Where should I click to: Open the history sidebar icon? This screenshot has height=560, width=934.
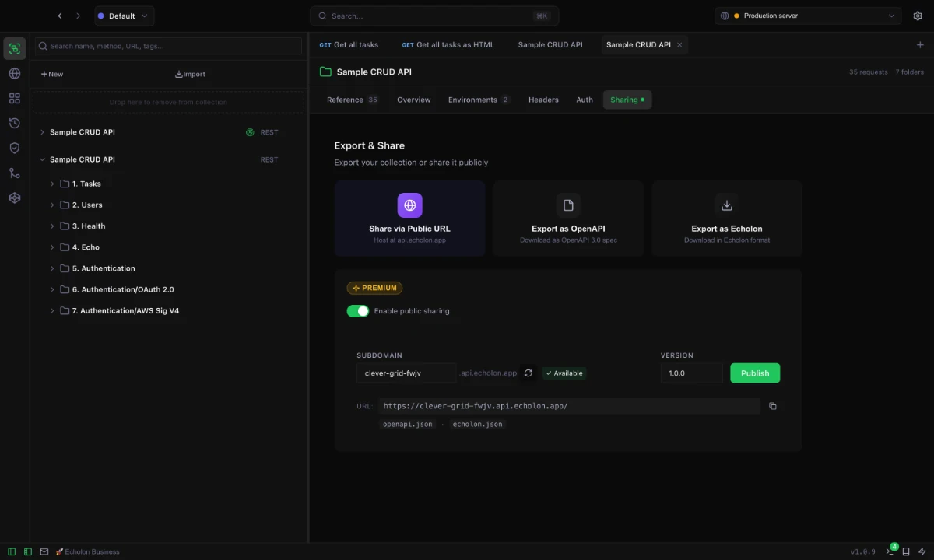pyautogui.click(x=14, y=123)
